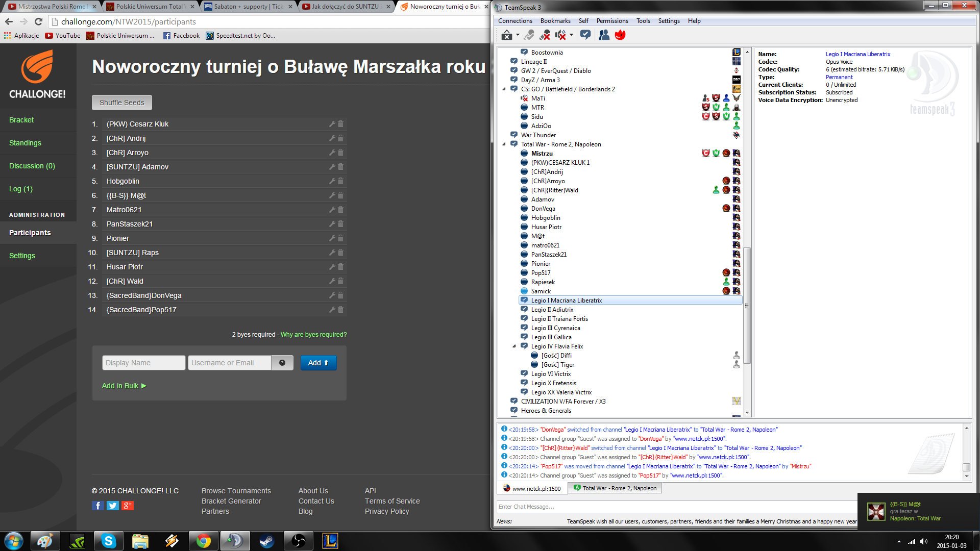Collapse Legio IV Flavia Felix channel
980x551 pixels.
[514, 346]
